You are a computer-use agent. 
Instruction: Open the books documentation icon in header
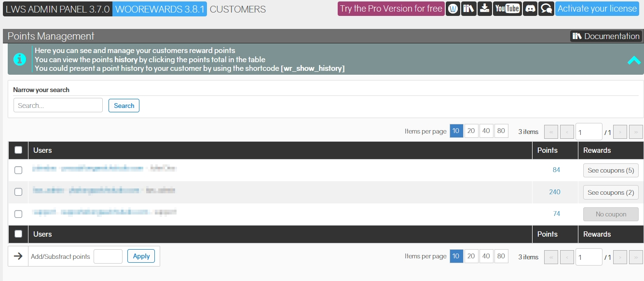[x=468, y=9]
